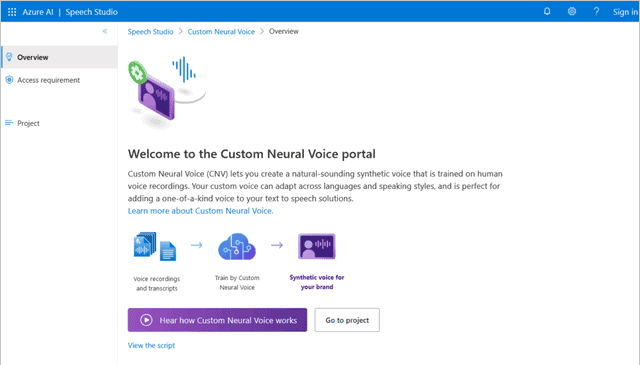Open the View the script link
This screenshot has height=365, width=640.
151,345
